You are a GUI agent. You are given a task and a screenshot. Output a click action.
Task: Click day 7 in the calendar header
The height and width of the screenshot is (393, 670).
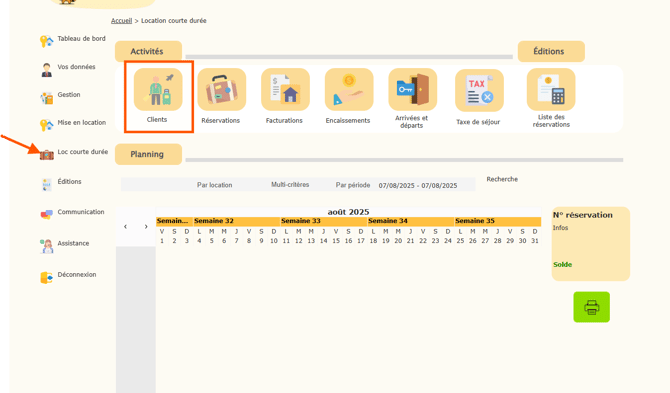[x=236, y=241]
